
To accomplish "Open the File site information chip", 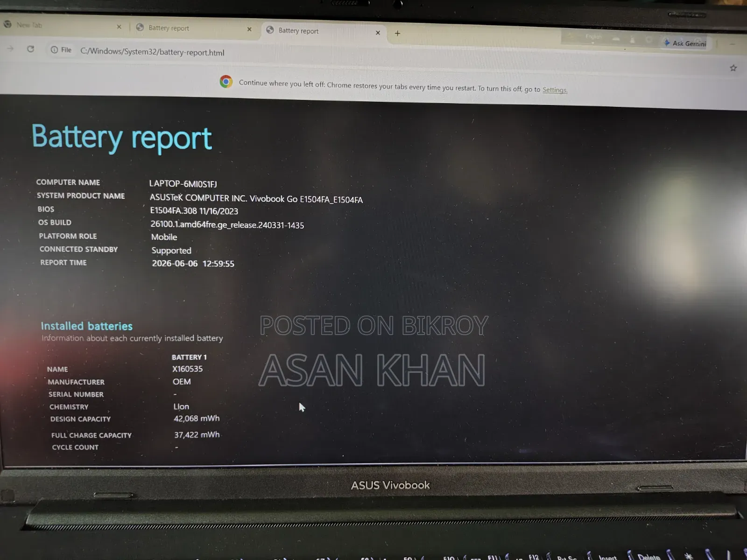I will [61, 49].
